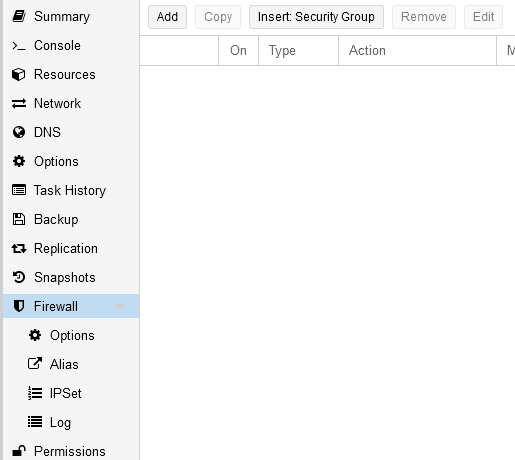Click the Network arrows icon

click(19, 103)
